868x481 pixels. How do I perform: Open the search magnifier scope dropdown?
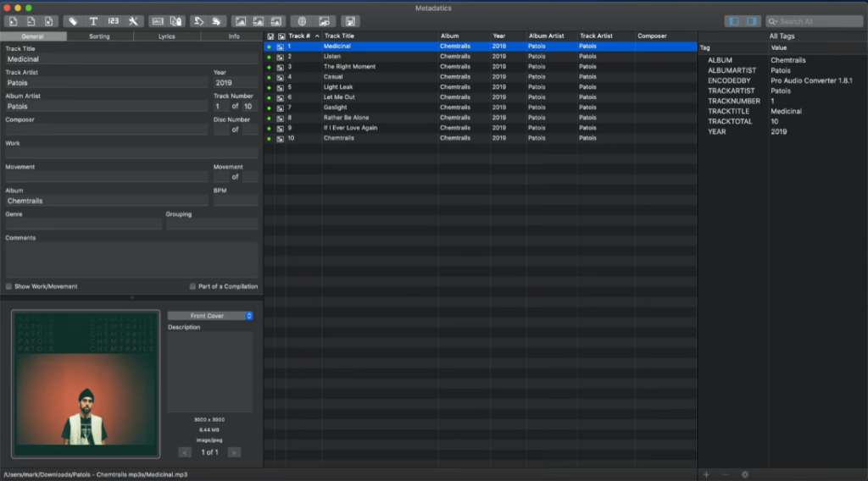tap(773, 21)
